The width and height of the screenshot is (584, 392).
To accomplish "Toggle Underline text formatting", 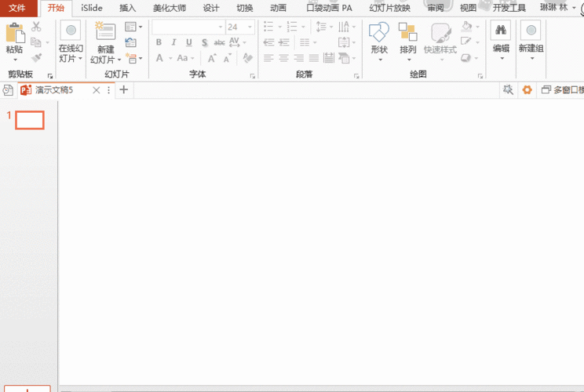I will [x=189, y=42].
